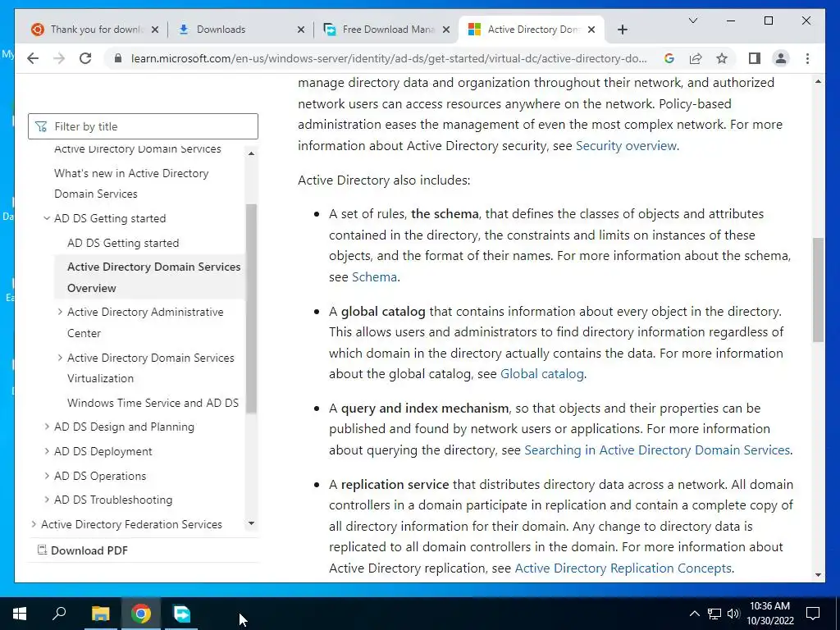Open the Security overview link
The width and height of the screenshot is (840, 630).
[x=626, y=146]
